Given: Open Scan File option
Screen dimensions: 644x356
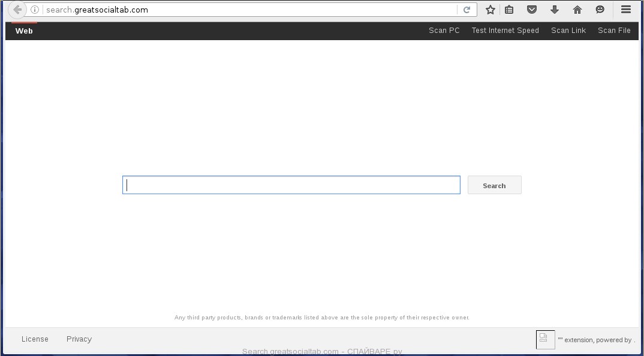Looking at the screenshot, I should [614, 31].
